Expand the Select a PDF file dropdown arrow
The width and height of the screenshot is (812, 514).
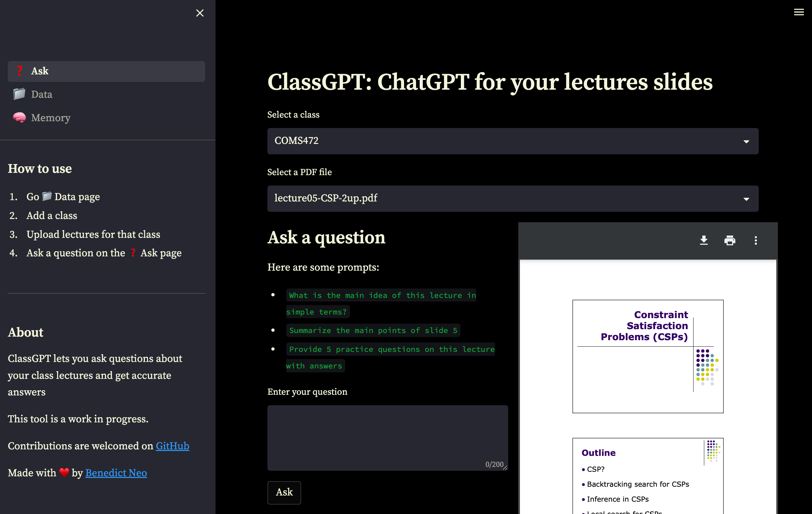(x=746, y=199)
